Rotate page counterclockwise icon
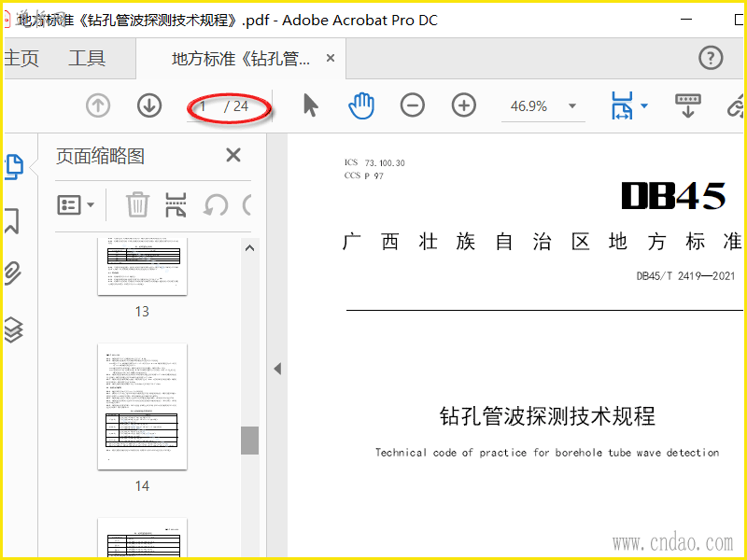Screen dimensions: 747x560 [x=216, y=205]
